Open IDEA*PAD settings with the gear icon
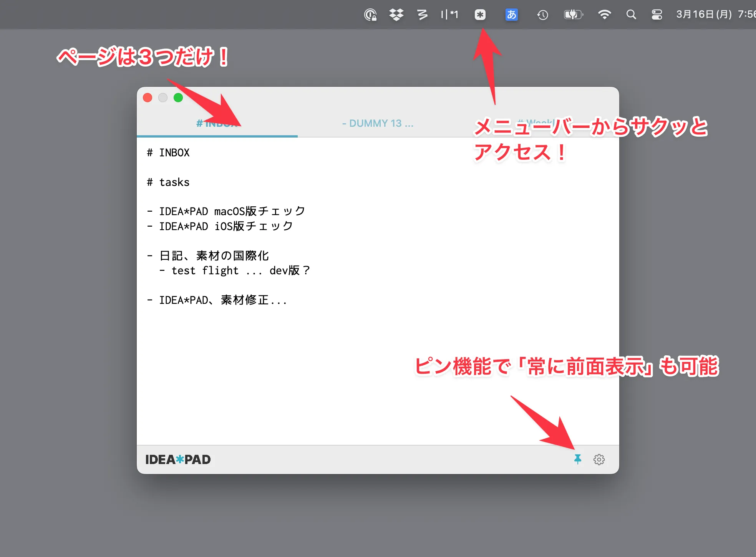This screenshot has width=756, height=557. pos(599,459)
